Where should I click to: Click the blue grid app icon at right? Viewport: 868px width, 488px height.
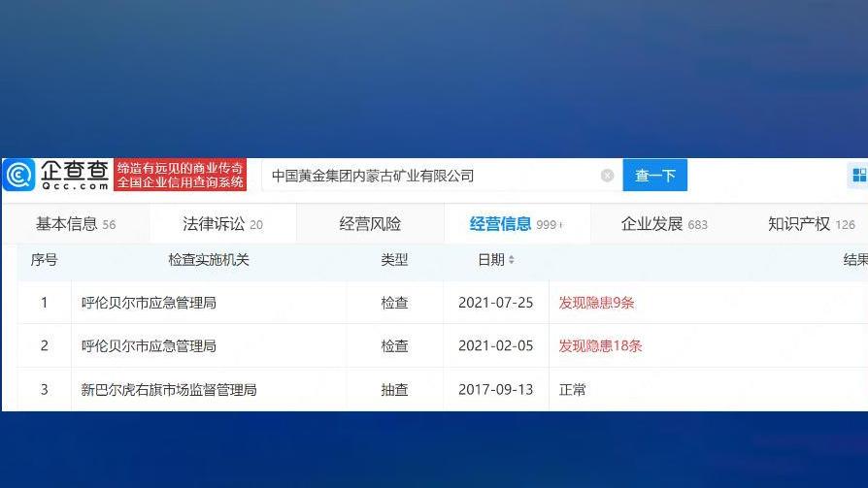tap(859, 176)
